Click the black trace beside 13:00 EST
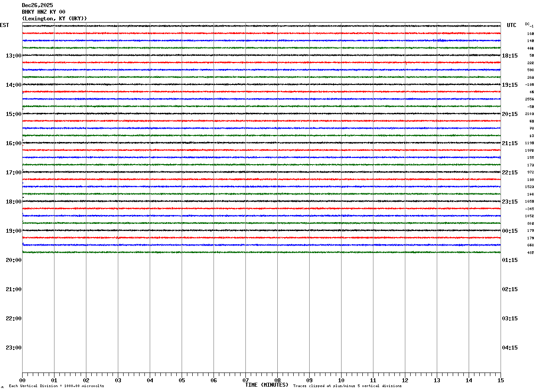Viewport: 536px width, 392px height. point(261,55)
